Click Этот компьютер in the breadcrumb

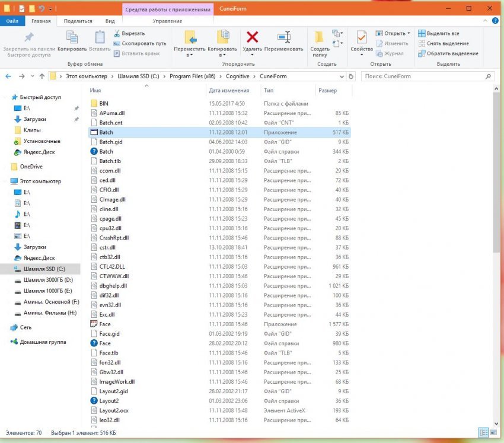pos(87,76)
